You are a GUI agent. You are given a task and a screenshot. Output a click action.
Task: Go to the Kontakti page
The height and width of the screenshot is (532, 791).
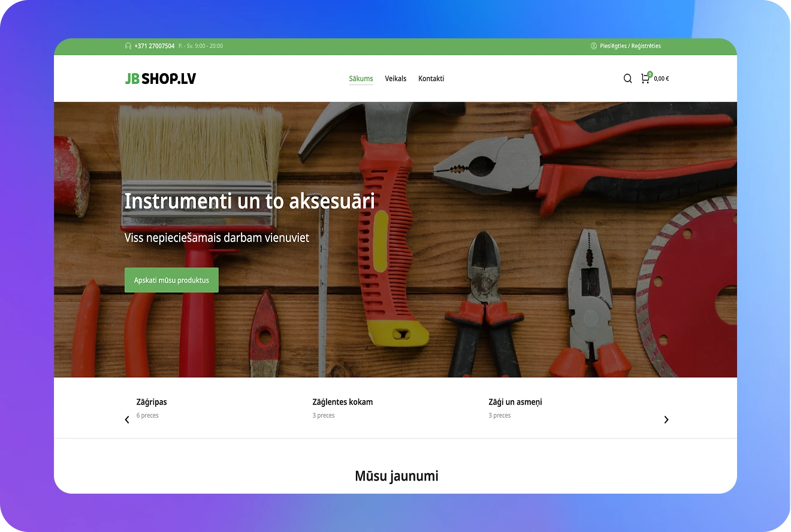431,78
